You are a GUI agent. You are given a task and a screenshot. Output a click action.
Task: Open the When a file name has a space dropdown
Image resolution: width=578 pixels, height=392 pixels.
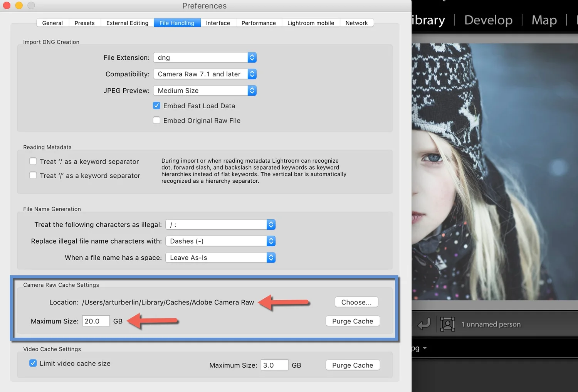pyautogui.click(x=220, y=257)
